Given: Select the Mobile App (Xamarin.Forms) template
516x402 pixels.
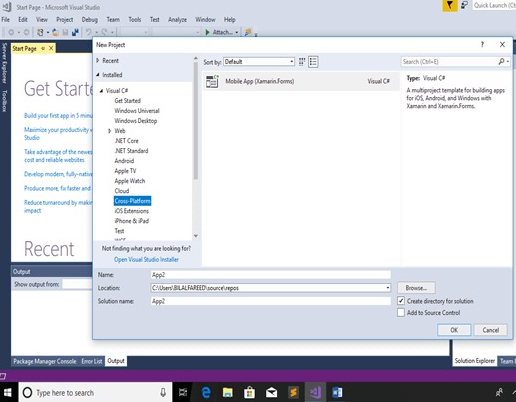Looking at the screenshot, I should [301, 81].
